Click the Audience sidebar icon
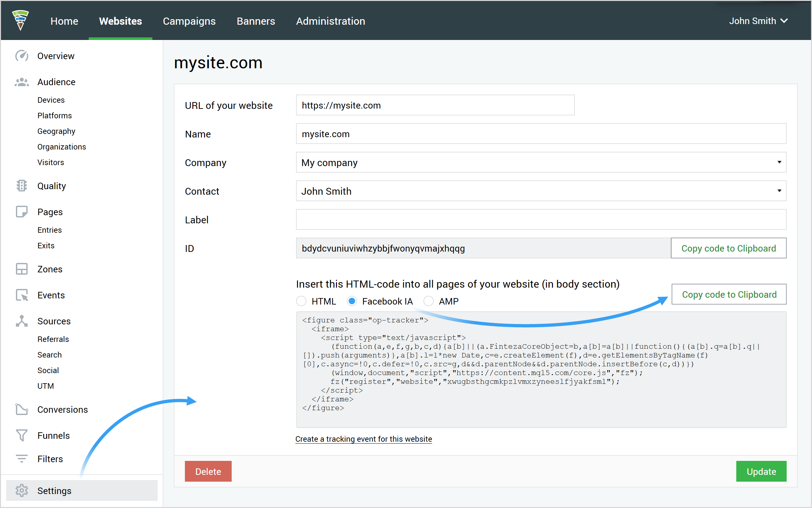The width and height of the screenshot is (812, 508). pyautogui.click(x=22, y=82)
